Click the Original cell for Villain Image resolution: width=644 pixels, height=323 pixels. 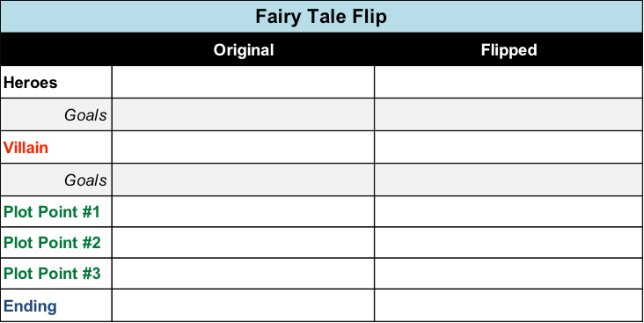coord(243,147)
